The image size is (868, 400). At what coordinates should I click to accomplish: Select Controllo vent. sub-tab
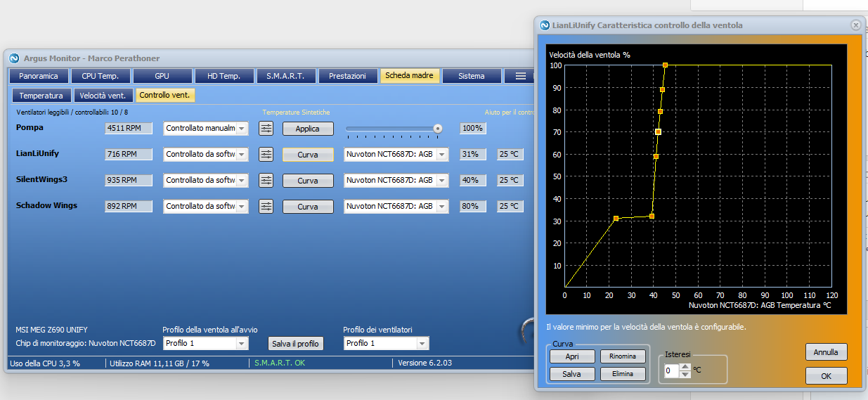tap(165, 96)
